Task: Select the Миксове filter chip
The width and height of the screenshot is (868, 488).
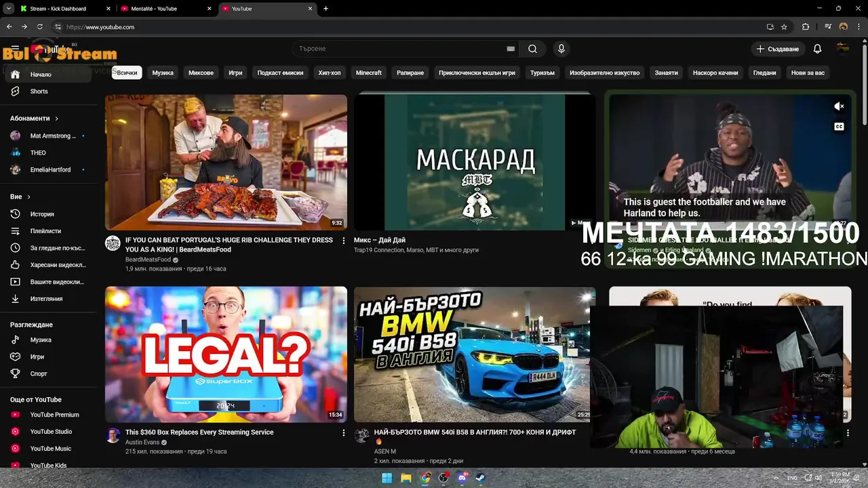Action: 201,73
